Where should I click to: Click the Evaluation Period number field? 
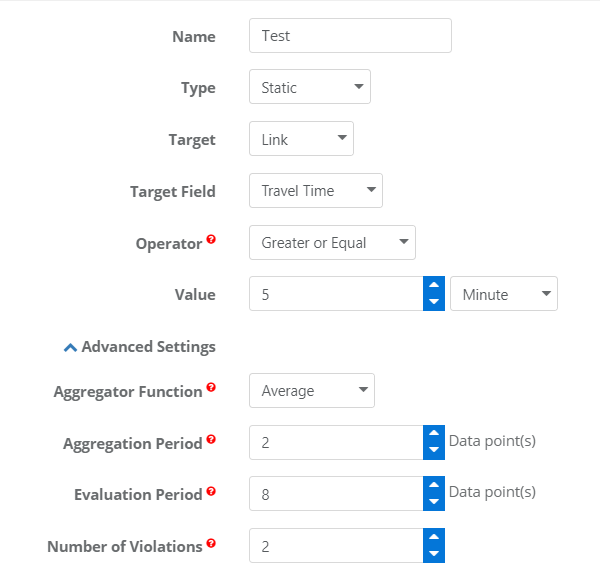(x=336, y=494)
